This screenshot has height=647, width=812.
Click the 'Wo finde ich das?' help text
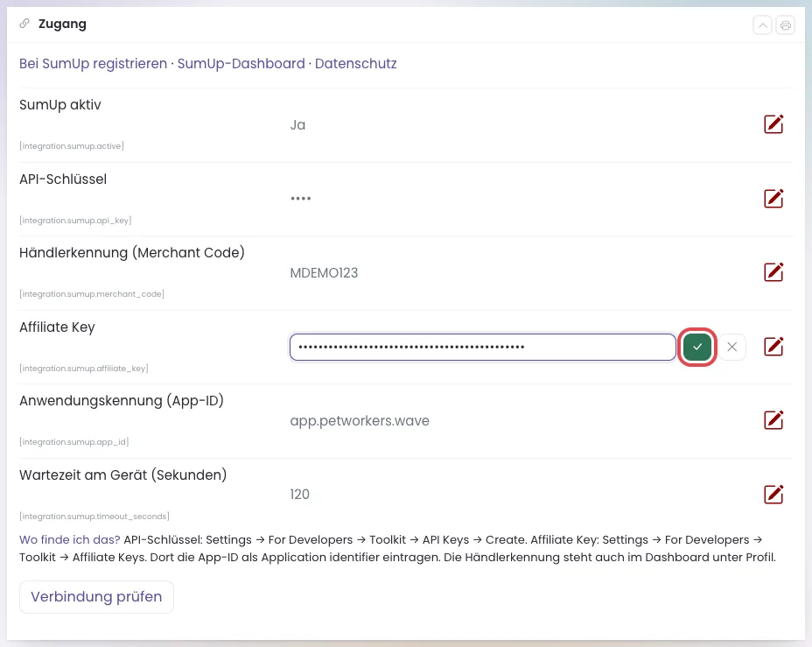pos(70,540)
